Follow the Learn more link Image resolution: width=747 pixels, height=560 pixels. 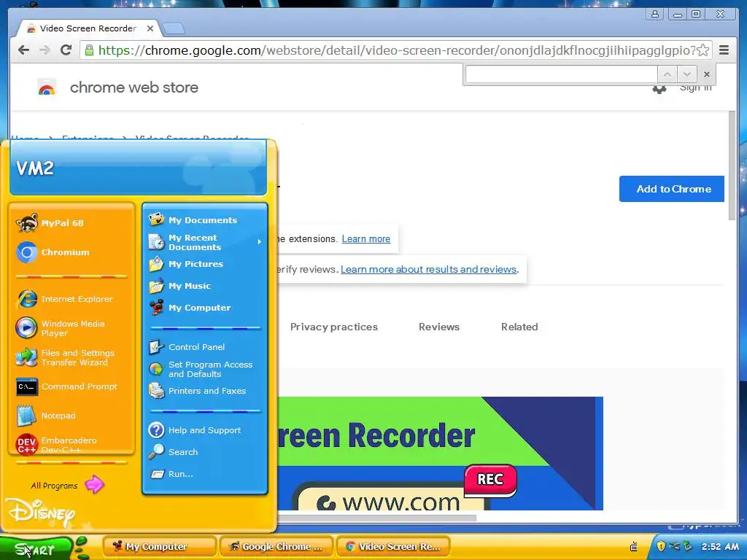pyautogui.click(x=366, y=239)
